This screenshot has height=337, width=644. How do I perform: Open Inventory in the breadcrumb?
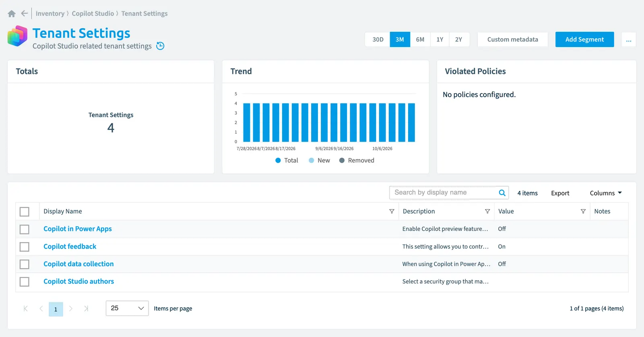pyautogui.click(x=50, y=14)
